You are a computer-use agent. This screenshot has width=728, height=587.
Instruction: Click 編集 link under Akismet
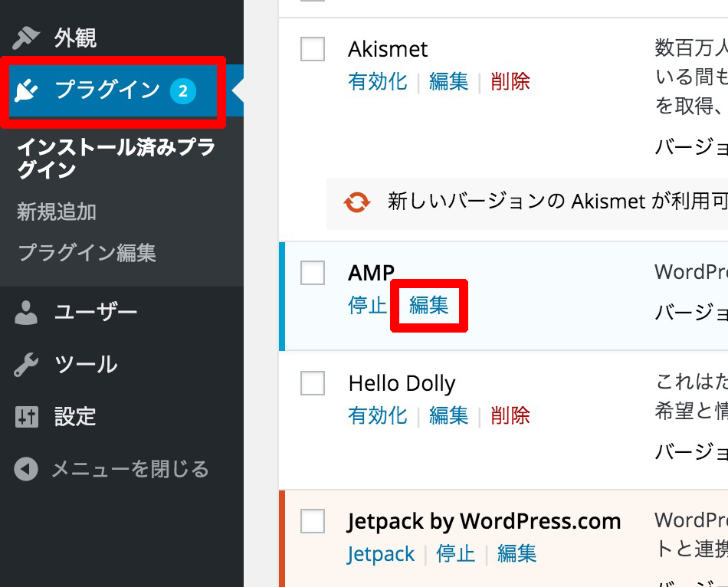point(448,82)
